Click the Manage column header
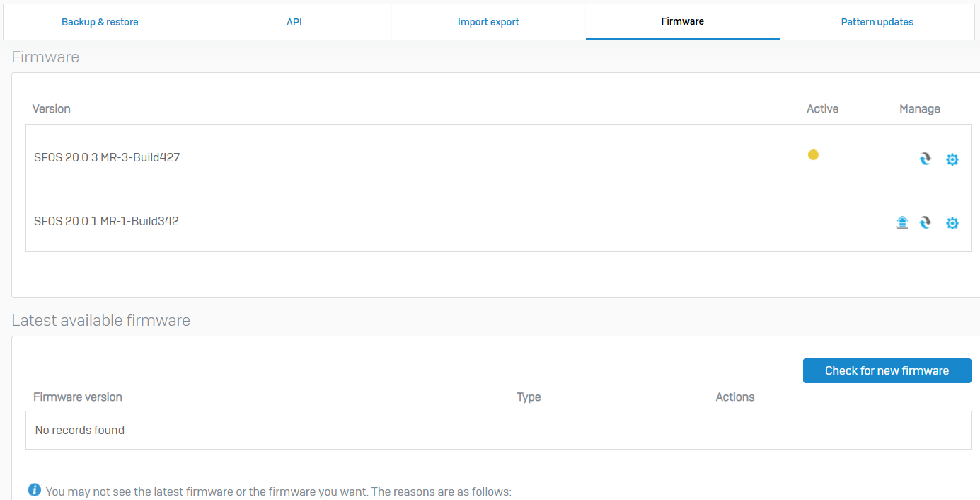 pos(919,108)
